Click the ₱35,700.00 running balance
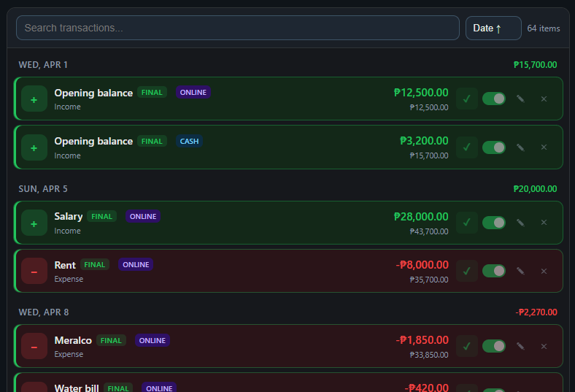This screenshot has height=392, width=575. pyautogui.click(x=429, y=280)
